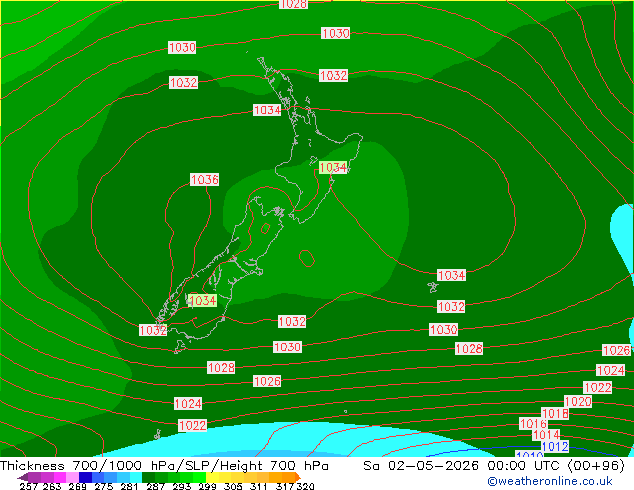
Task: Select the blue 1012 contour label
Action: click(555, 447)
